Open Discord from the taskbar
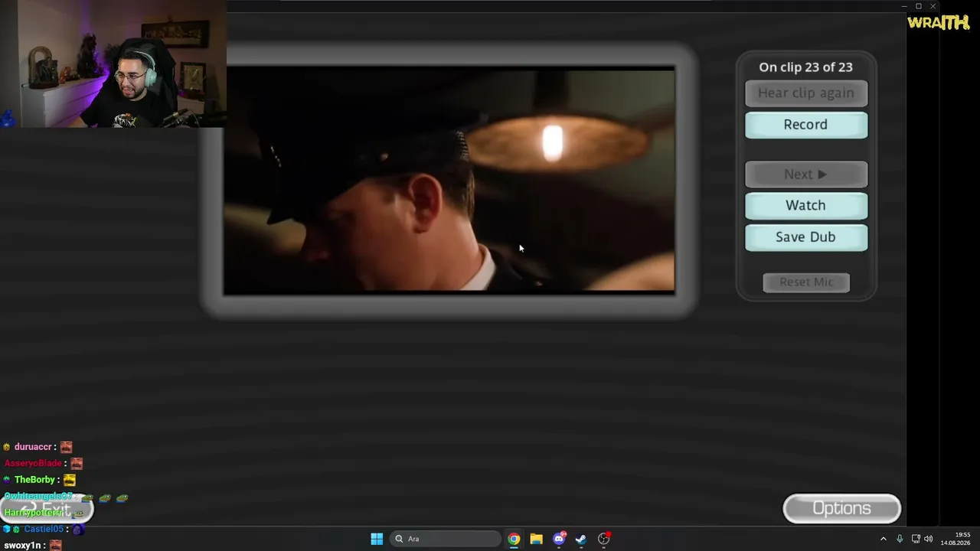 (559, 539)
